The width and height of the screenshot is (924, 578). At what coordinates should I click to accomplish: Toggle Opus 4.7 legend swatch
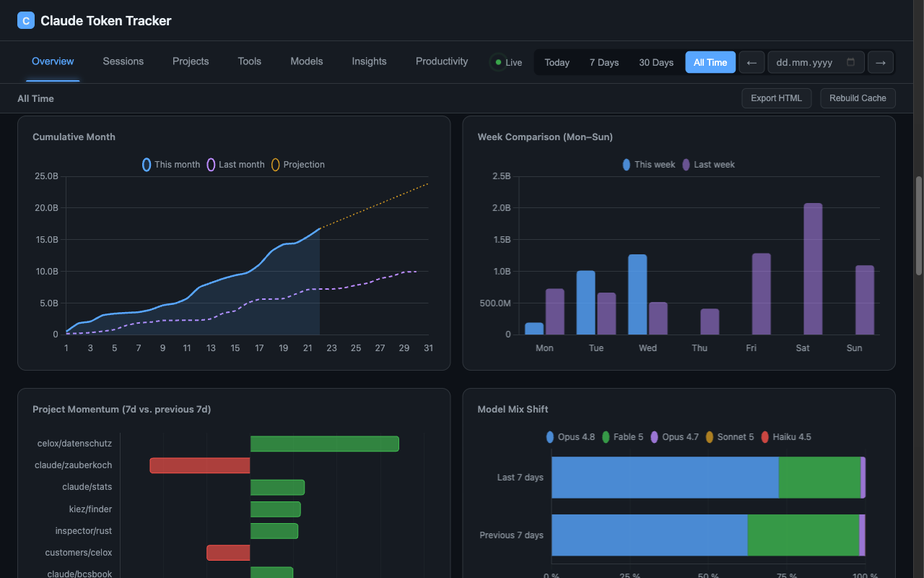click(654, 437)
